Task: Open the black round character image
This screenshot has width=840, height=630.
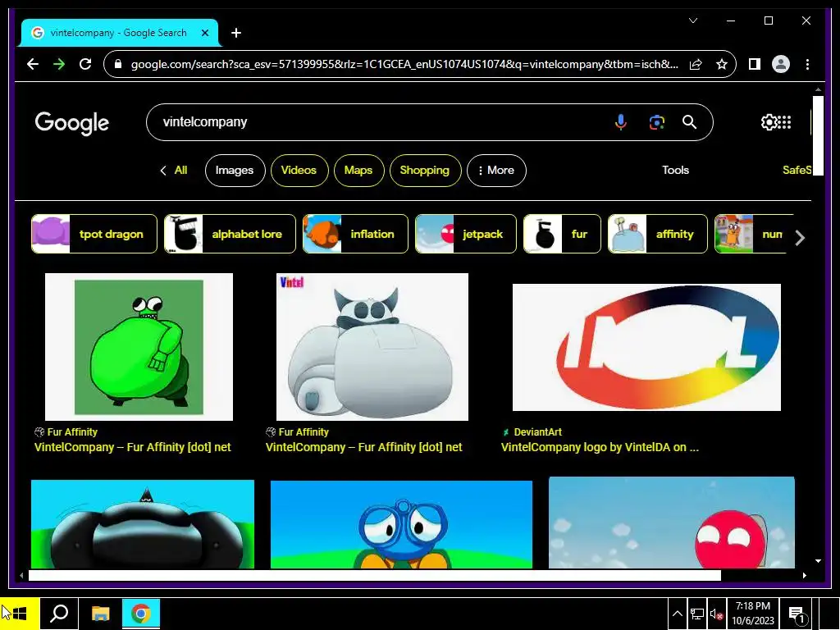Action: click(143, 524)
